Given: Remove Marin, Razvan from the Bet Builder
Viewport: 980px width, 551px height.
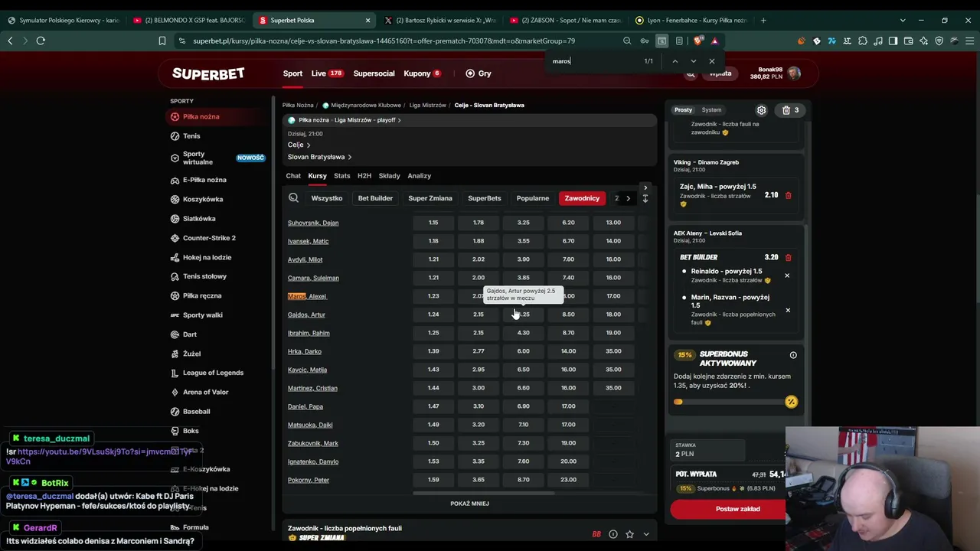Looking at the screenshot, I should pyautogui.click(x=788, y=310).
